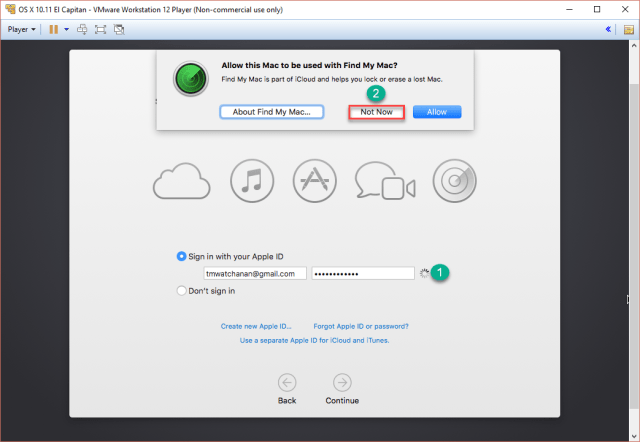640x442 pixels.
Task: Click the iTunes music note icon
Action: coord(252,181)
